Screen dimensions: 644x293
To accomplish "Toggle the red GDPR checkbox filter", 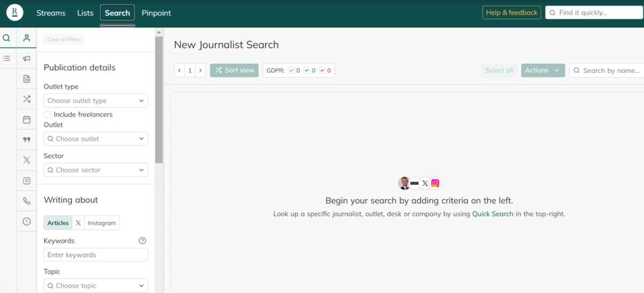I will pyautogui.click(x=322, y=70).
